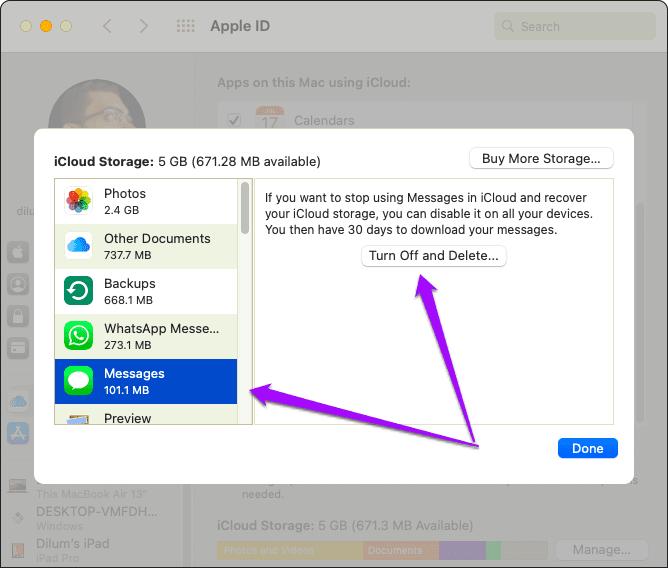Click 'This MacBook Air 13″' device text
This screenshot has width=668, height=568.
(92, 494)
